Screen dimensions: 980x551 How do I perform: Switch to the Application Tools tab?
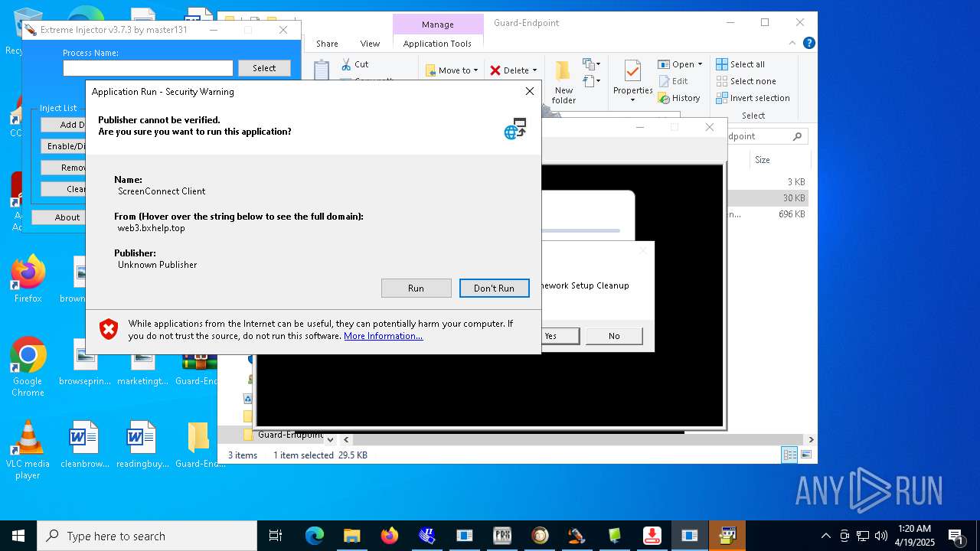click(437, 44)
